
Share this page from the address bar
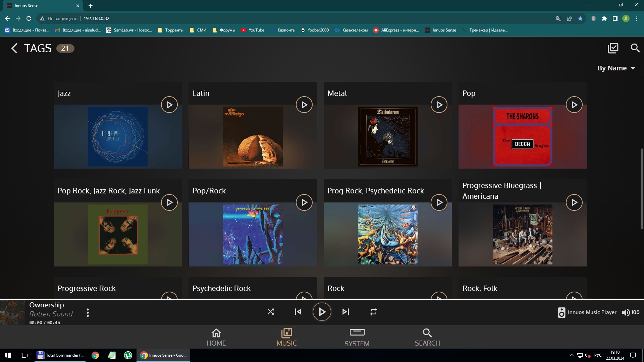pyautogui.click(x=570, y=18)
